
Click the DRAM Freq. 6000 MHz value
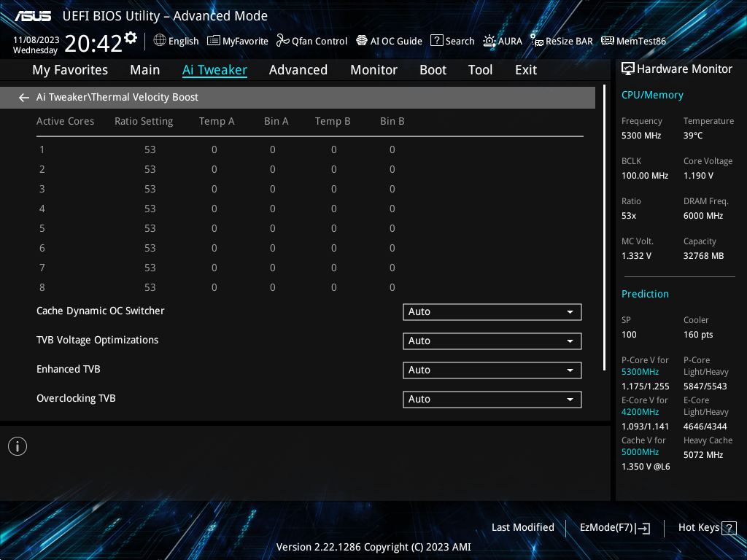coord(703,216)
